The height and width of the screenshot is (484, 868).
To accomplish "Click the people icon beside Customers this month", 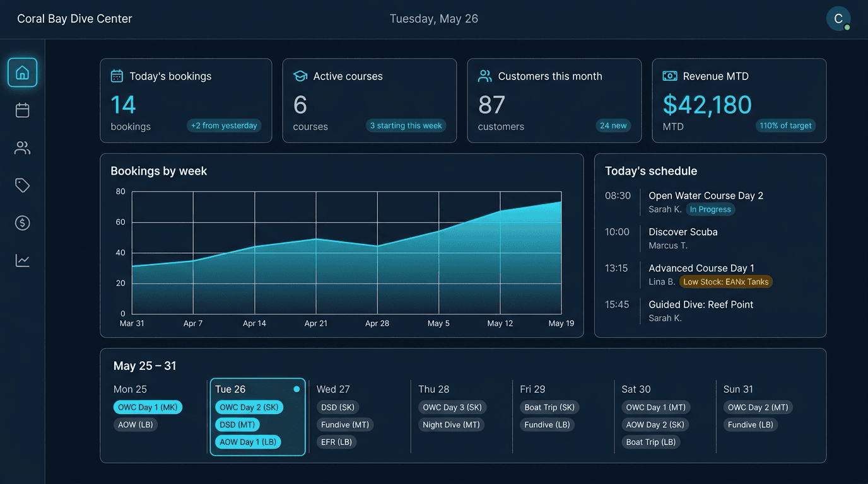I will [484, 76].
